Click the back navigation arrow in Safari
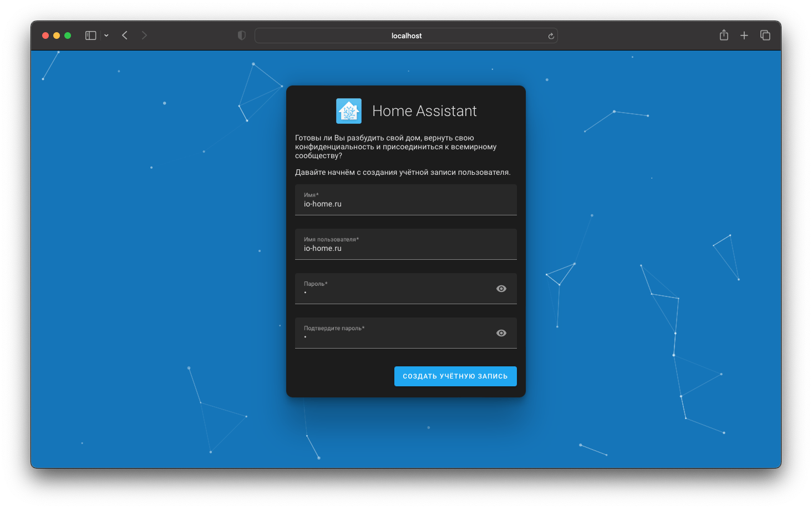This screenshot has width=812, height=509. 124,35
